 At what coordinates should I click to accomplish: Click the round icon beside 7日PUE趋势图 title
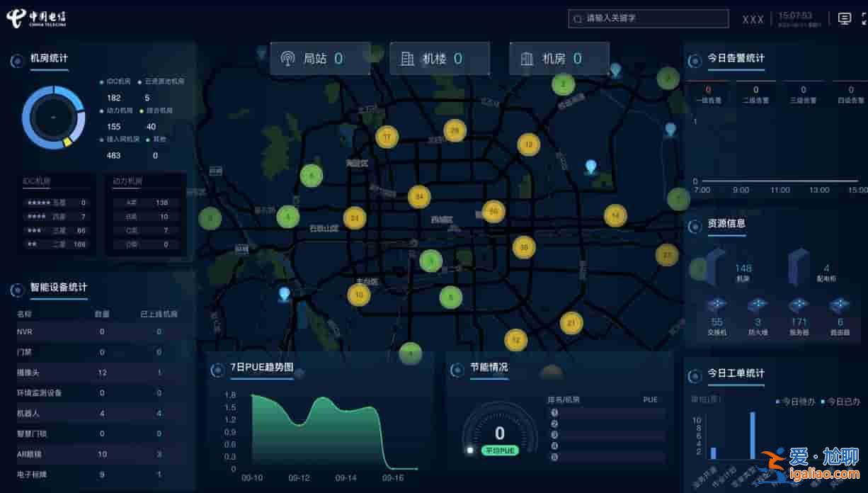217,370
